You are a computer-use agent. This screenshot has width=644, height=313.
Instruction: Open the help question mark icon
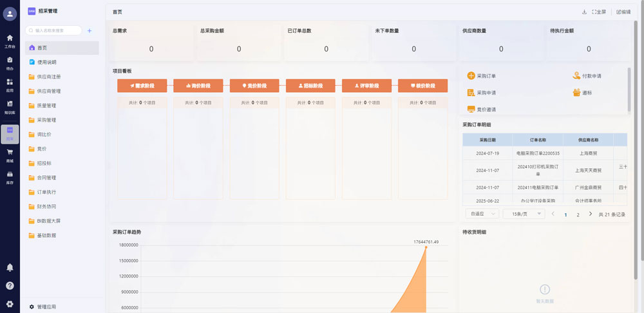10,285
